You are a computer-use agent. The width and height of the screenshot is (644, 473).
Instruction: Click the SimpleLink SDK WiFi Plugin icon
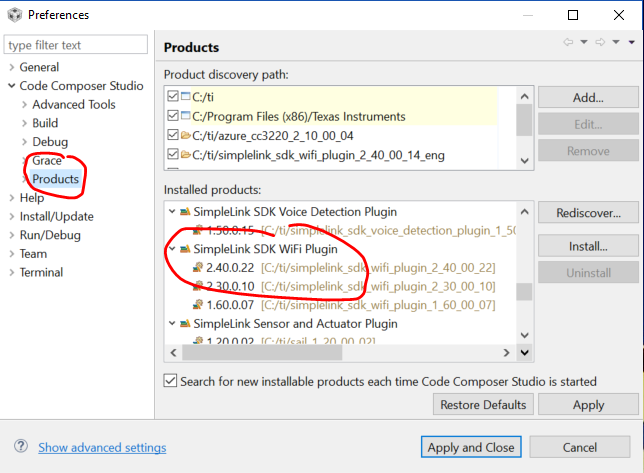point(184,249)
